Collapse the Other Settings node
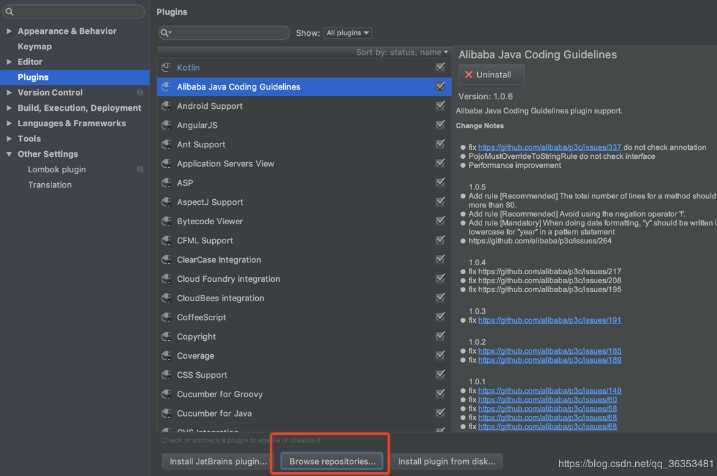The height and width of the screenshot is (476, 717). (9, 154)
